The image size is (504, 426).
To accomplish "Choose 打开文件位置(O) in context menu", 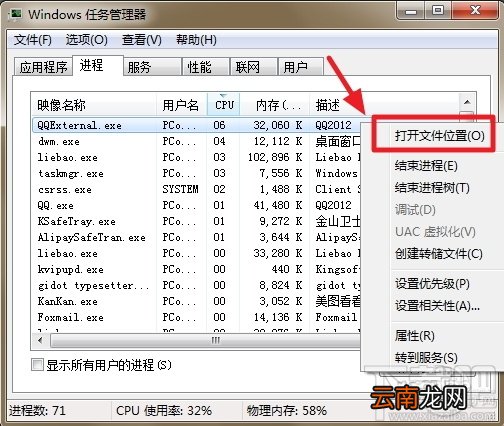I will [439, 136].
